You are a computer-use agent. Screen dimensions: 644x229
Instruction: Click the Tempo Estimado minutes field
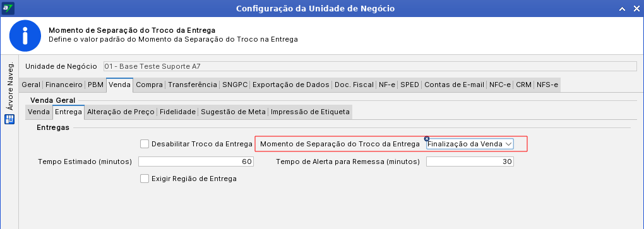point(196,161)
